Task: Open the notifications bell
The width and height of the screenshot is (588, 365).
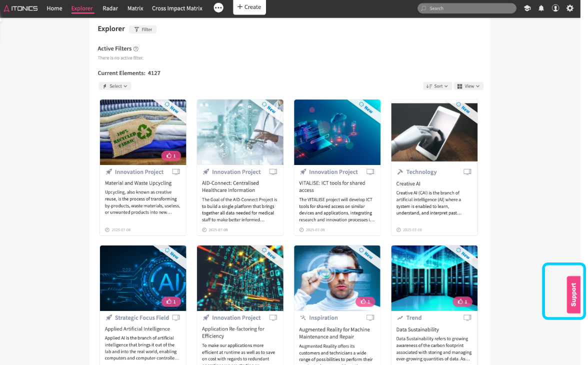Action: coord(541,8)
